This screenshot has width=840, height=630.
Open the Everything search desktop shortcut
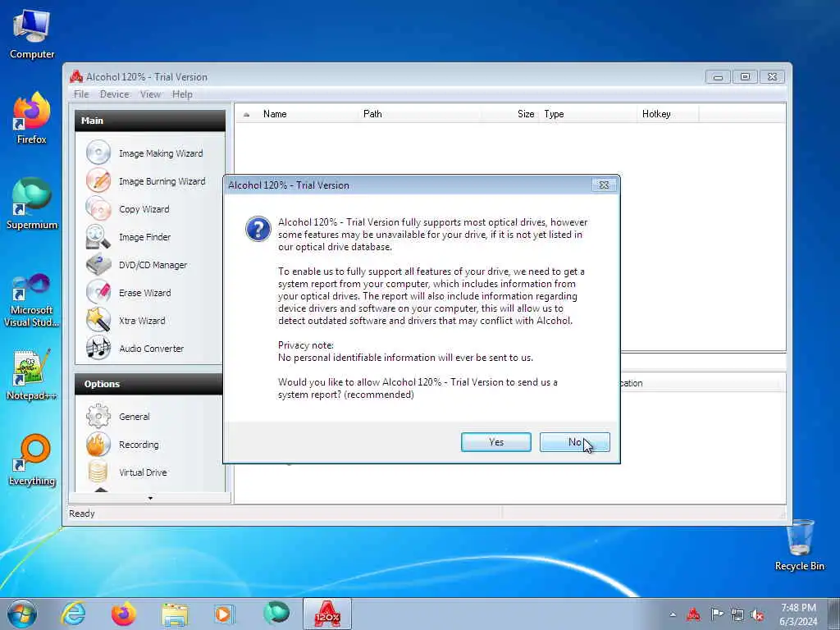pyautogui.click(x=32, y=460)
